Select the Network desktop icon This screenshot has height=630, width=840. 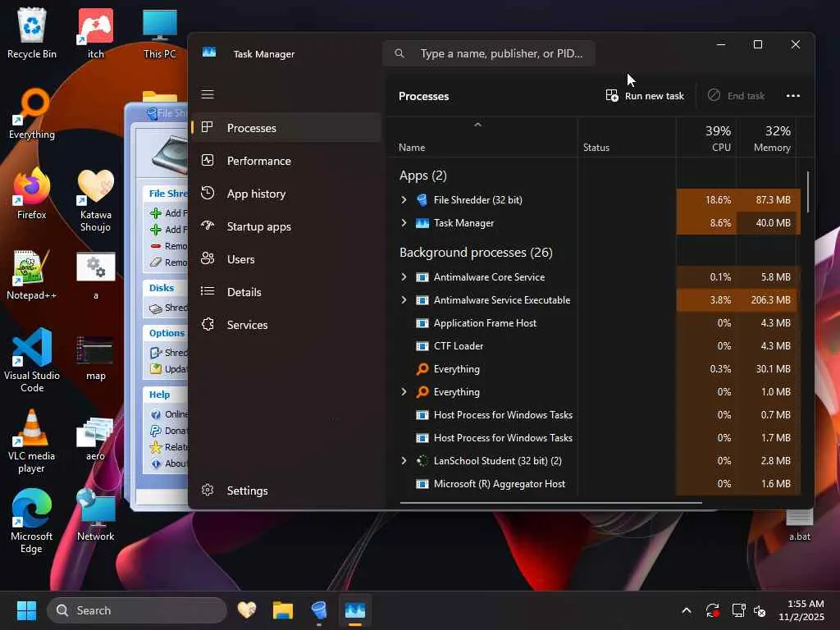pyautogui.click(x=95, y=515)
